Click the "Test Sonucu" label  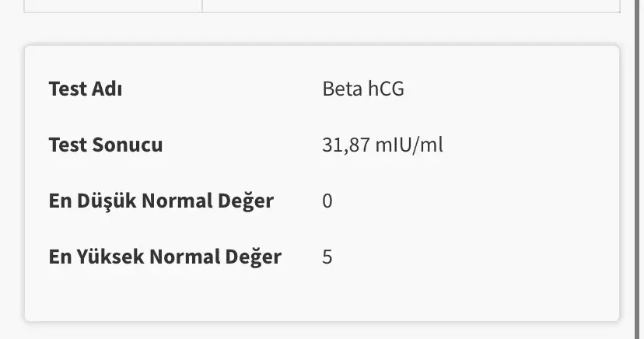[x=106, y=145]
